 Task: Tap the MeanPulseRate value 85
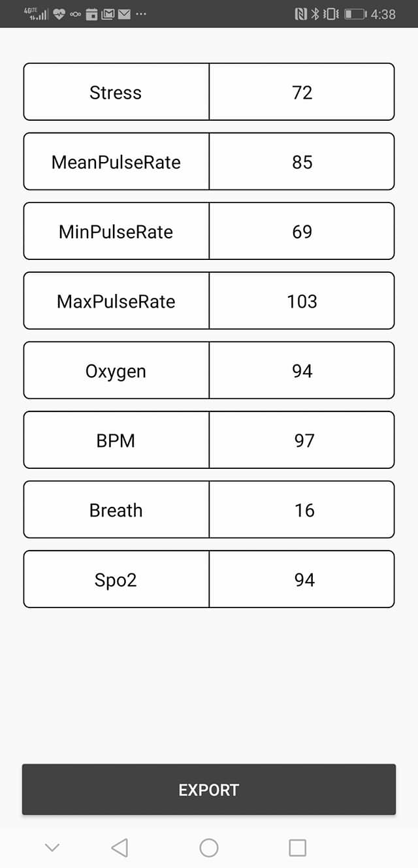point(302,162)
